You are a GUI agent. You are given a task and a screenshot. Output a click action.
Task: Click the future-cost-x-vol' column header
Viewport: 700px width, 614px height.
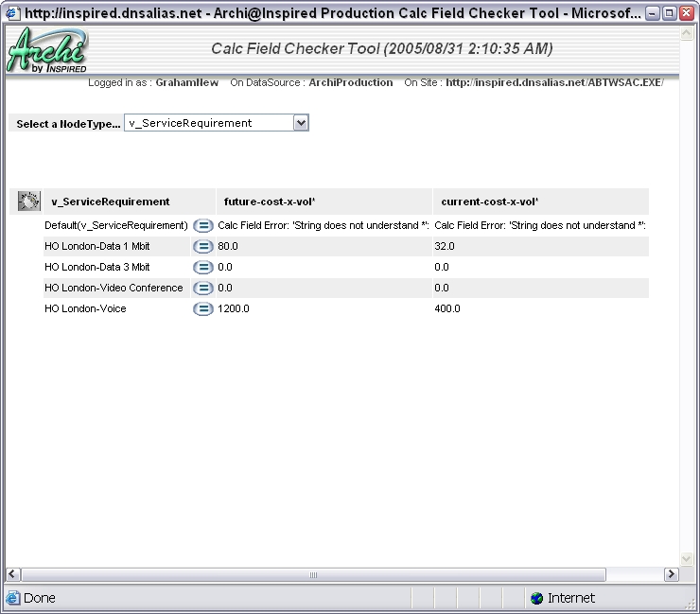pos(269,202)
